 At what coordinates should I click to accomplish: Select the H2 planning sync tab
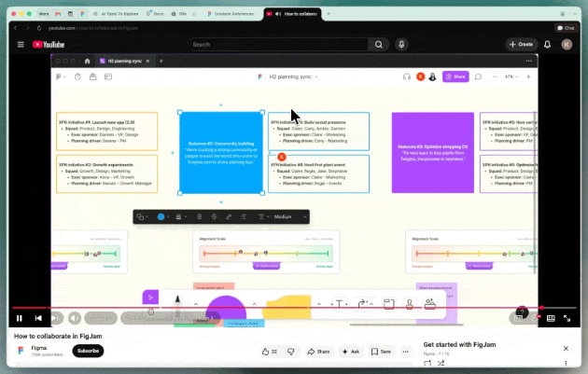click(x=124, y=61)
